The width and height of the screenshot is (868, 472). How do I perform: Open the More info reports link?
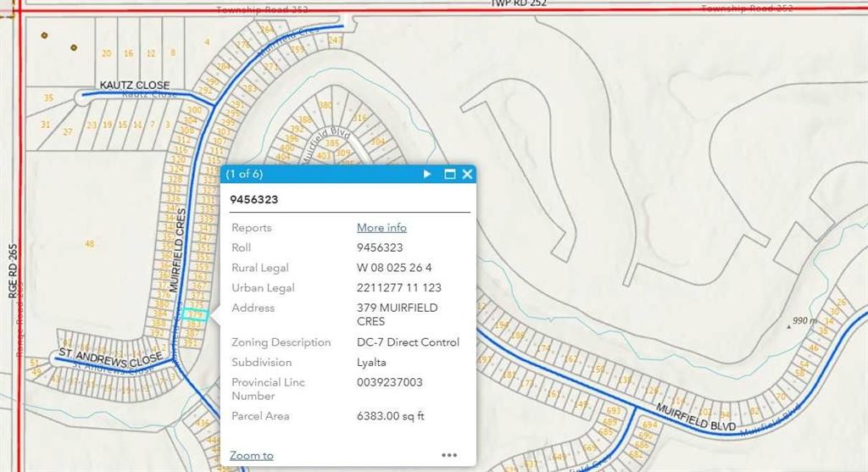coord(381,227)
